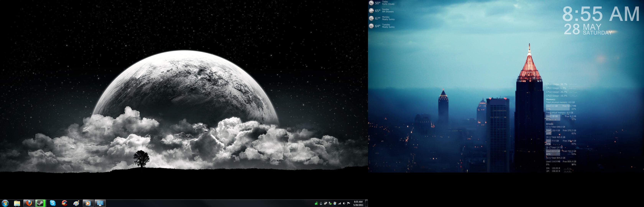Click the Sunday weather icon at 65°

point(371,11)
